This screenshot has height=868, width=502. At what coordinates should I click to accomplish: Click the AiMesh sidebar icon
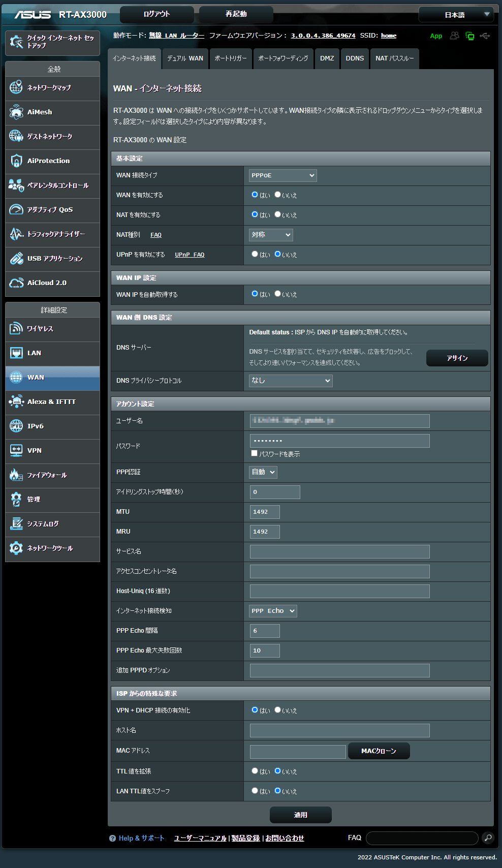(x=16, y=112)
